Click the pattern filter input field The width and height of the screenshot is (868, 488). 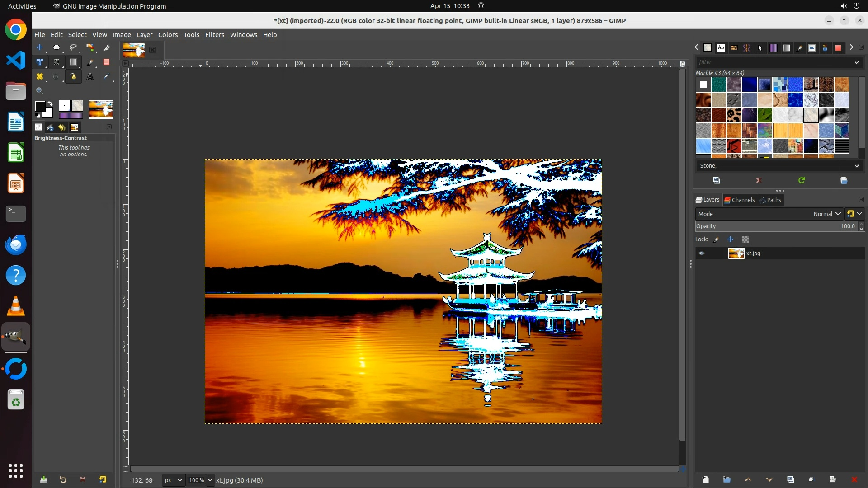tap(773, 62)
